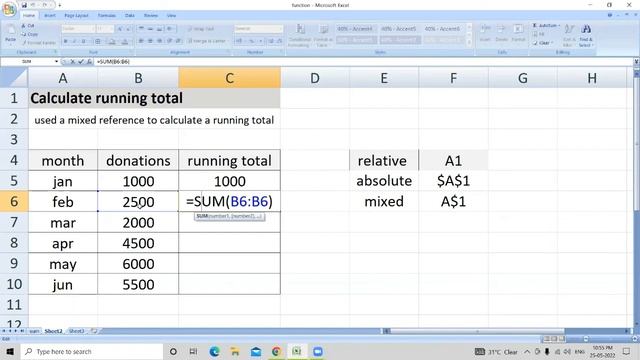
Task: Toggle Bold formatting
Action: (x=66, y=41)
